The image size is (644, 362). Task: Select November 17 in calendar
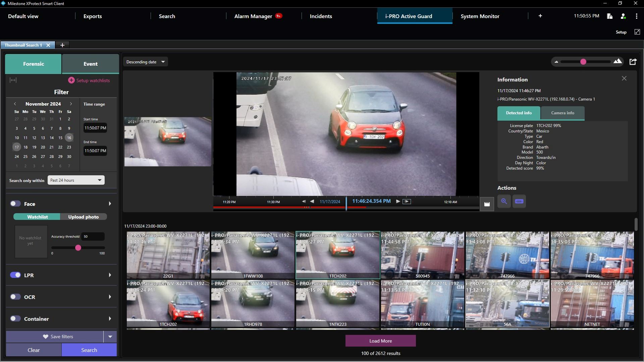(17, 147)
